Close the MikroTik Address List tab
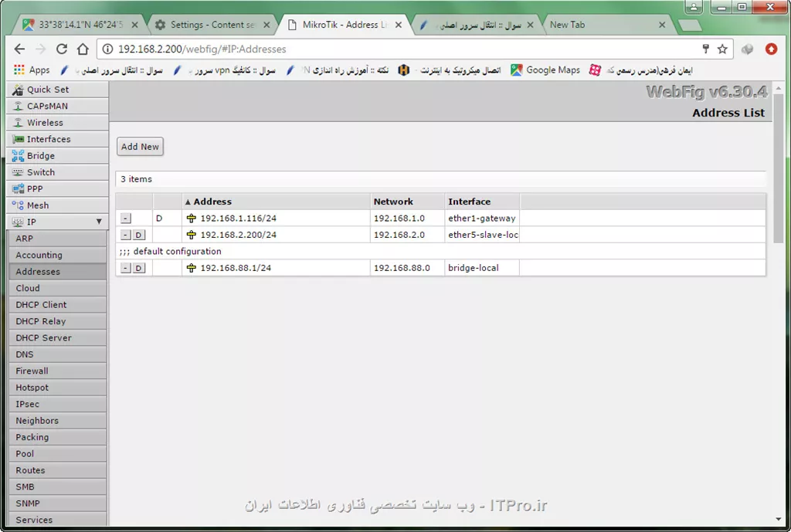 pyautogui.click(x=399, y=25)
